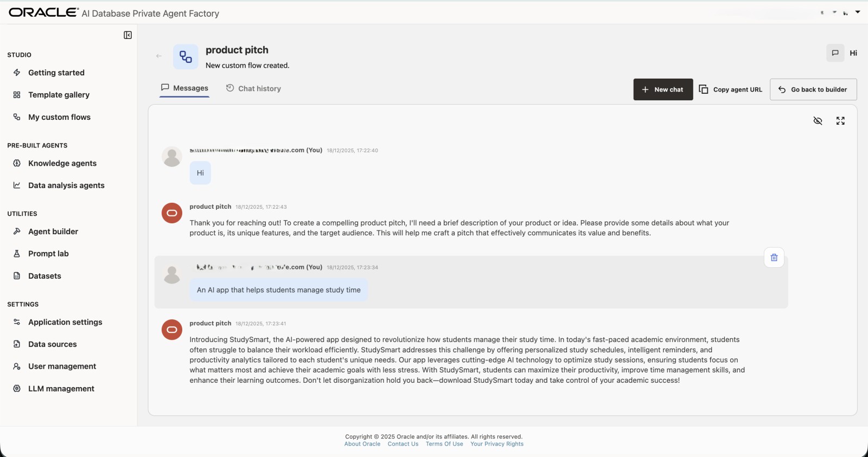The height and width of the screenshot is (457, 868).
Task: Click the product pitch avatar at 17:23:41
Action: (x=172, y=330)
